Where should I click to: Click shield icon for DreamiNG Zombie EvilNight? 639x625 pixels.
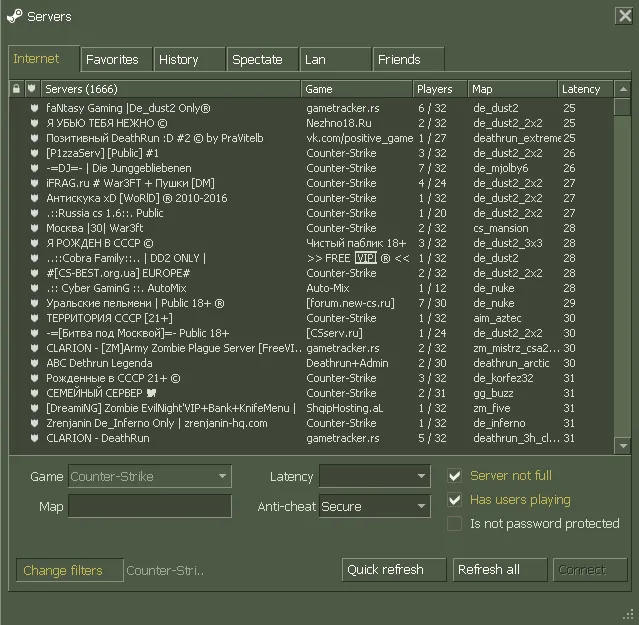click(34, 408)
